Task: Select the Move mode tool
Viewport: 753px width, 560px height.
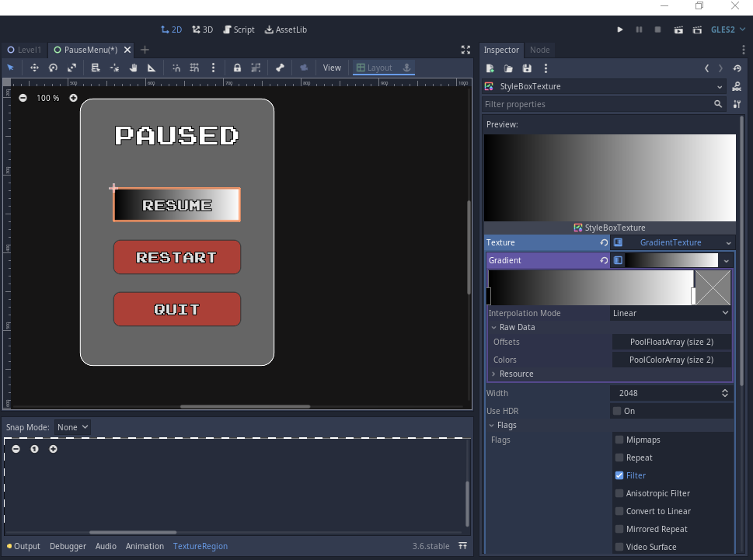Action: pyautogui.click(x=34, y=68)
